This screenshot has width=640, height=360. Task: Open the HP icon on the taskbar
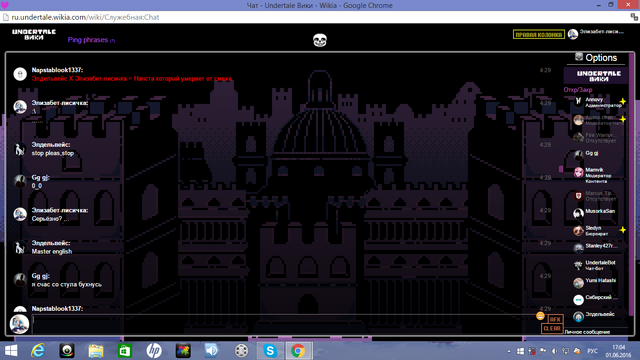pyautogui.click(x=154, y=351)
